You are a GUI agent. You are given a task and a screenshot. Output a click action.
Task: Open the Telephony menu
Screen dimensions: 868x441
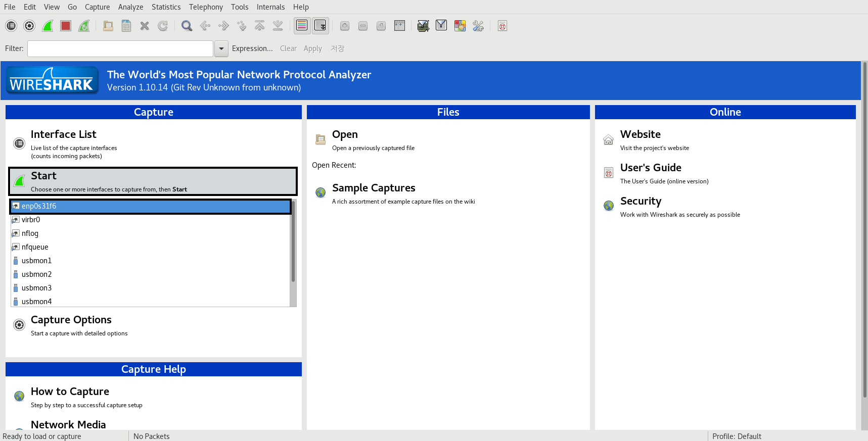tap(206, 7)
